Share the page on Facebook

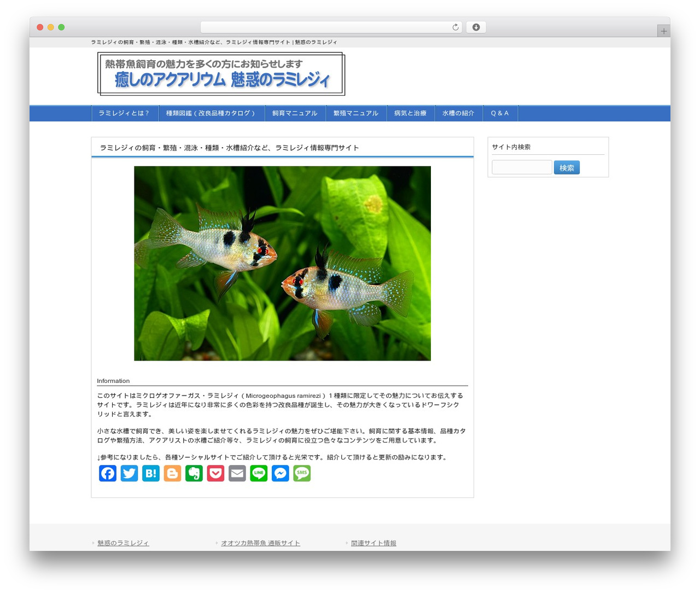coord(108,473)
